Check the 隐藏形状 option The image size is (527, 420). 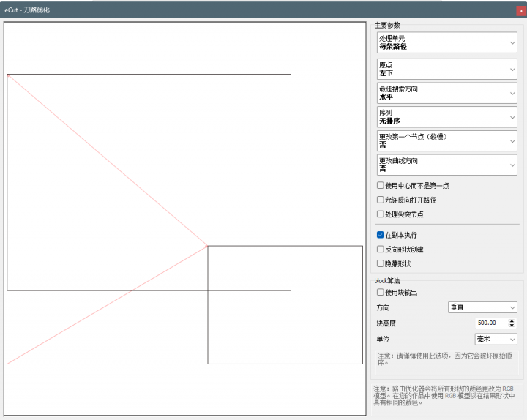point(381,263)
